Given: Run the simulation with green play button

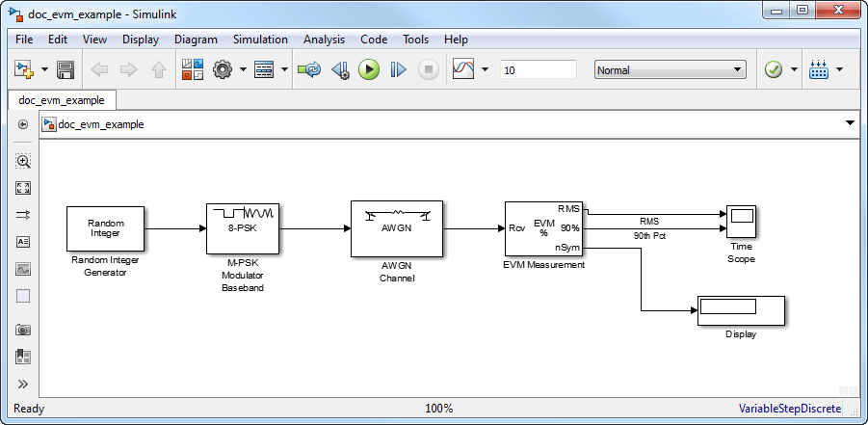Looking at the screenshot, I should click(x=369, y=69).
